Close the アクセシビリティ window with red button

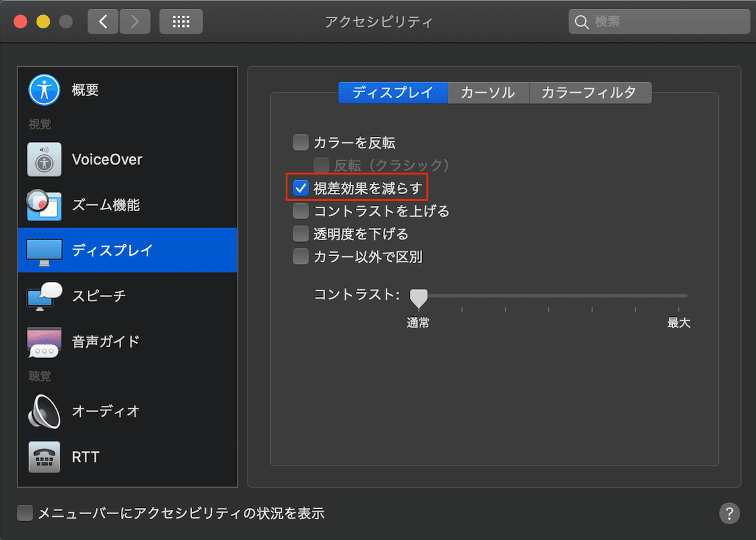coord(21,22)
